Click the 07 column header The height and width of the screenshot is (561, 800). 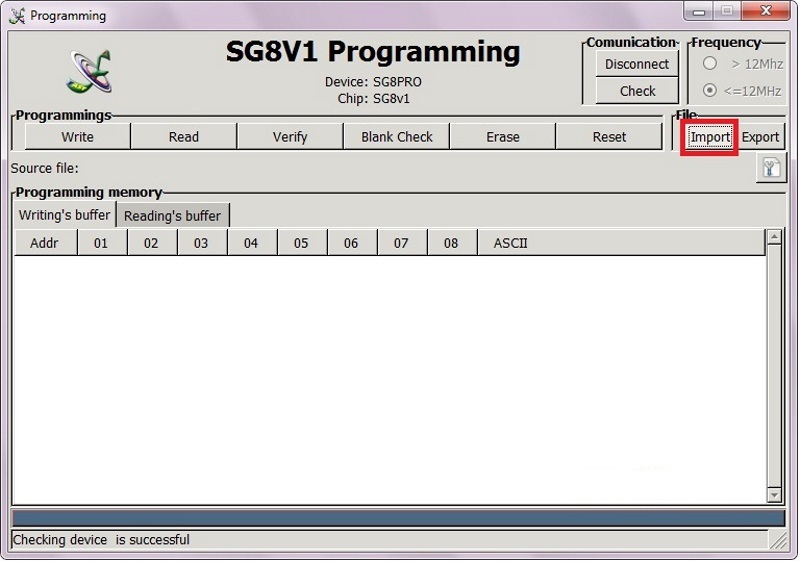pyautogui.click(x=402, y=243)
